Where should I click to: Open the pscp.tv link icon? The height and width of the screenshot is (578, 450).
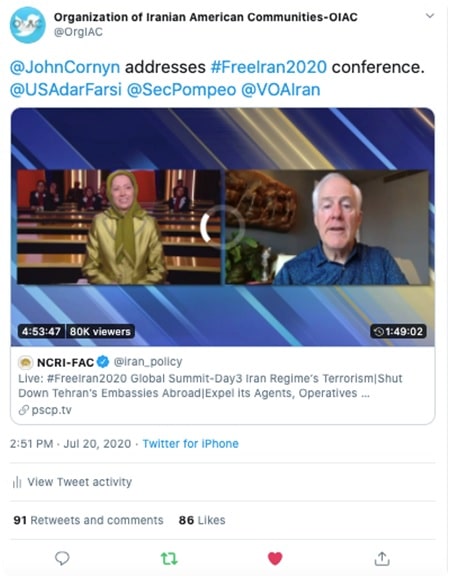coord(24,410)
